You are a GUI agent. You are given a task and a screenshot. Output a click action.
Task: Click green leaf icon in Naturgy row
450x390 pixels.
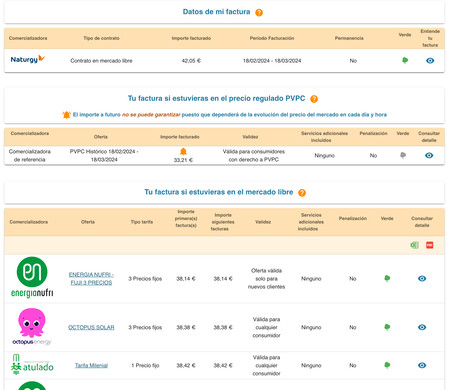pos(405,60)
